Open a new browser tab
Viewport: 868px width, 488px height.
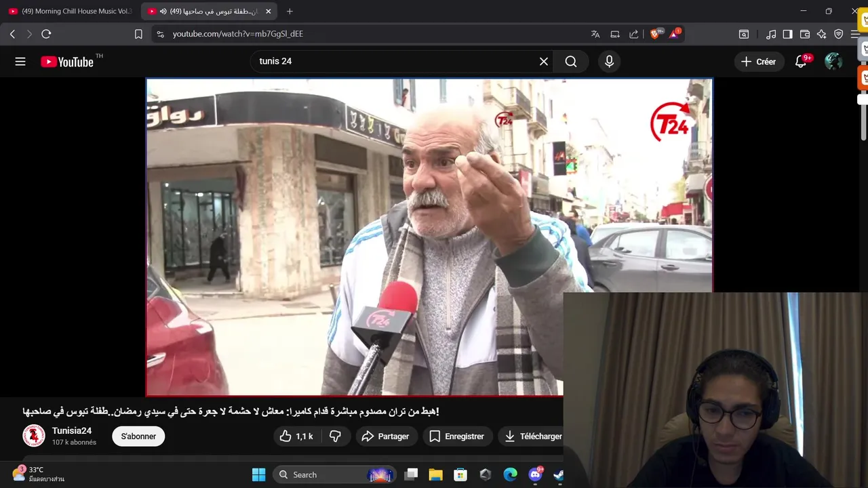click(290, 12)
